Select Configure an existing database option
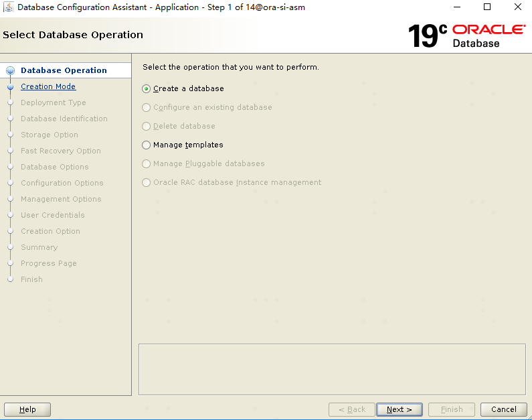This screenshot has height=420, width=532. [x=207, y=107]
